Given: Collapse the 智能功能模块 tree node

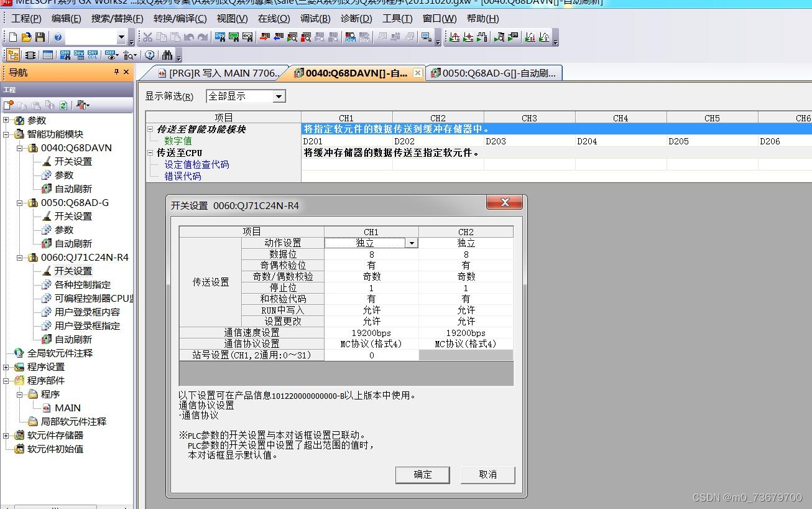Looking at the screenshot, I should tap(6, 134).
